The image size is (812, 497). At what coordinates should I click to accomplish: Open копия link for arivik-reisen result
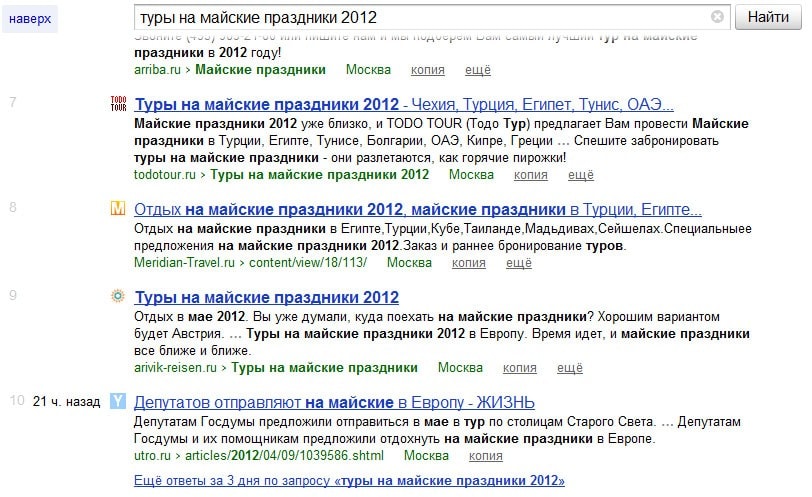(519, 368)
